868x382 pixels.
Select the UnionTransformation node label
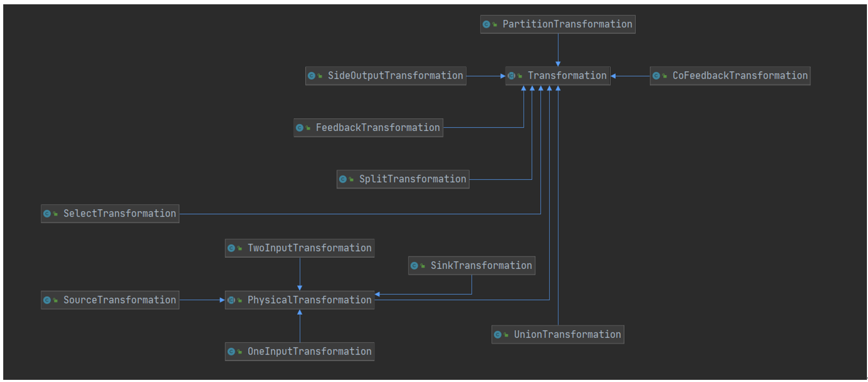[x=567, y=335]
